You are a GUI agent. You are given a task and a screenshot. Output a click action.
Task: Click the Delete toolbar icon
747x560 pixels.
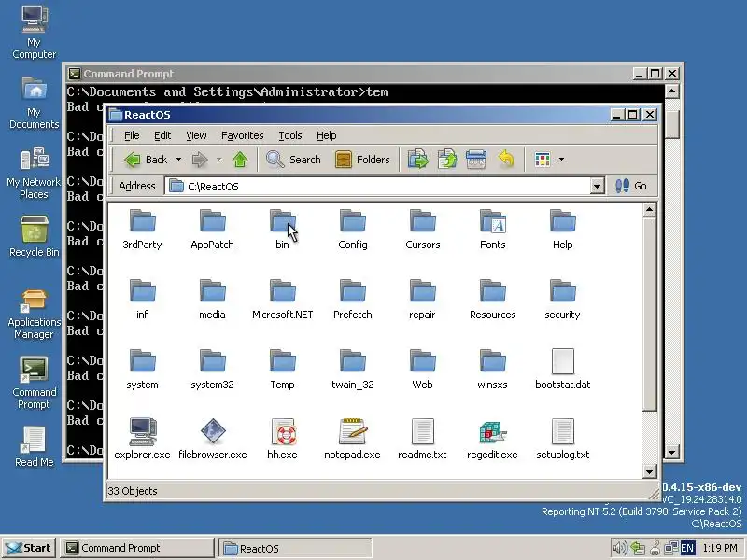pyautogui.click(x=476, y=160)
